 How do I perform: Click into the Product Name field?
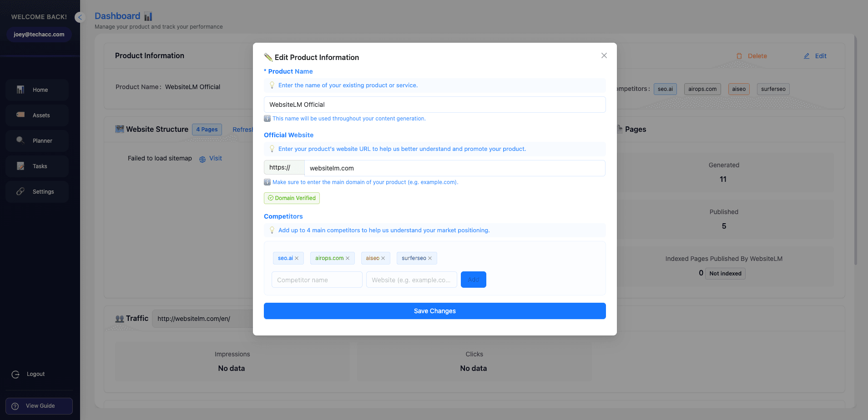(435, 105)
